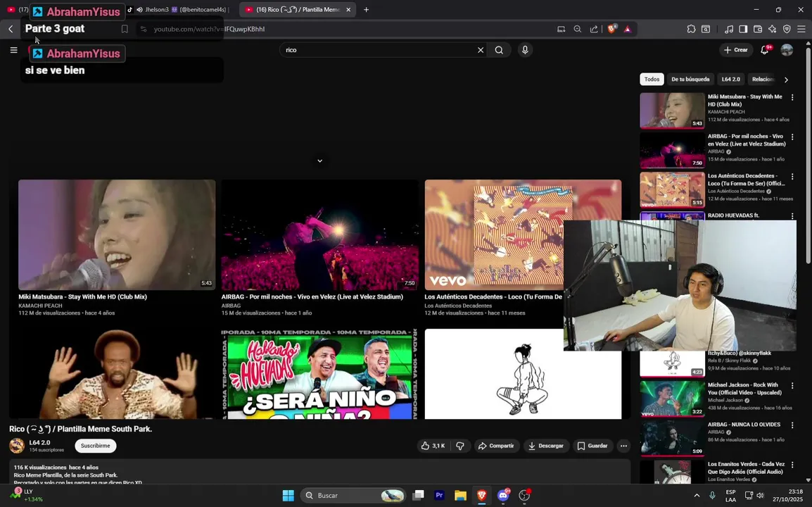The image size is (812, 507).
Task: Select the L64 2.0 filter chip
Action: [730, 80]
